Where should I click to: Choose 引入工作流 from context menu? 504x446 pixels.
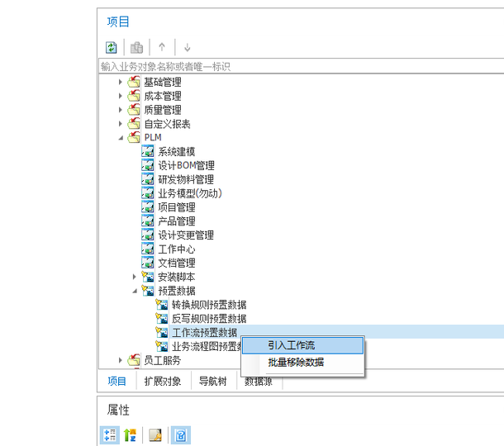(x=302, y=345)
